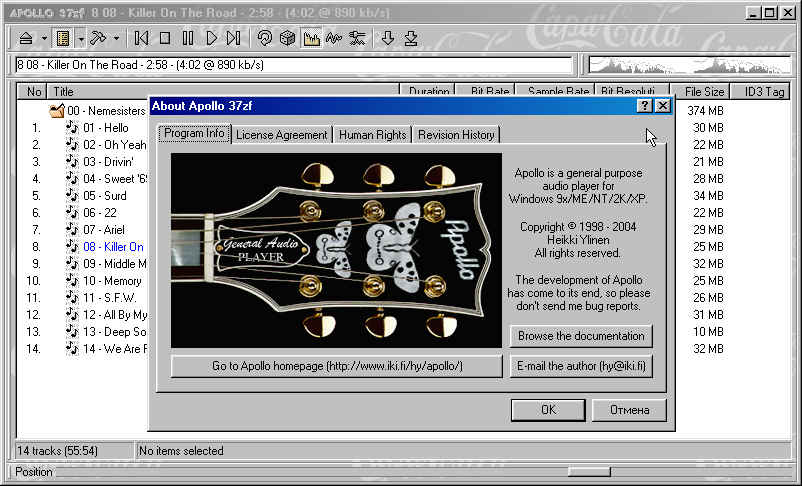
Task: Toggle the waveform oscilloscope icon
Action: tap(334, 38)
